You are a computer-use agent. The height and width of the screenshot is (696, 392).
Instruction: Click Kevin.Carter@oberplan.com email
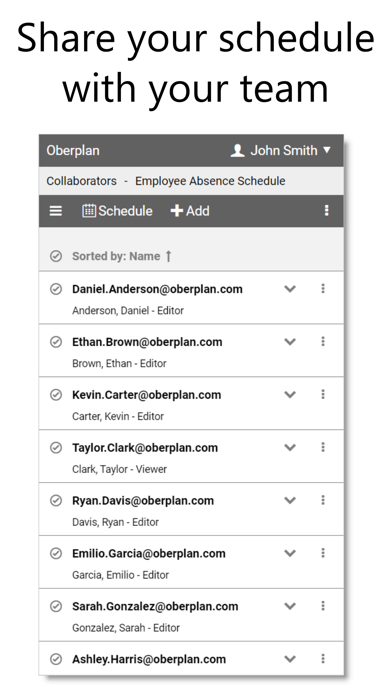pos(147,395)
